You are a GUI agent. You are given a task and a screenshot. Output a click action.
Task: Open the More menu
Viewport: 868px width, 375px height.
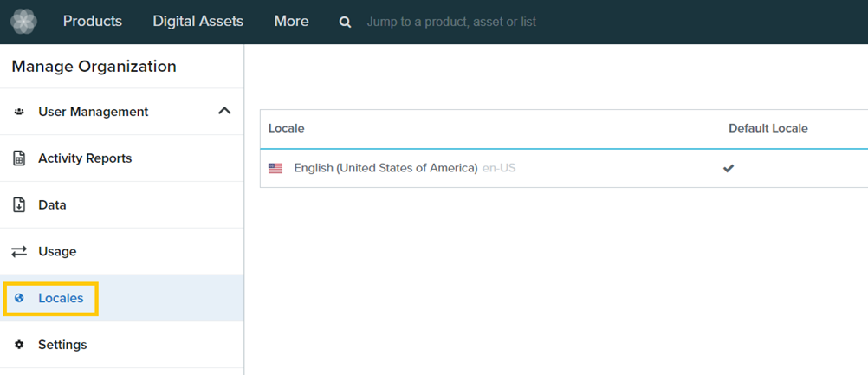click(x=291, y=22)
